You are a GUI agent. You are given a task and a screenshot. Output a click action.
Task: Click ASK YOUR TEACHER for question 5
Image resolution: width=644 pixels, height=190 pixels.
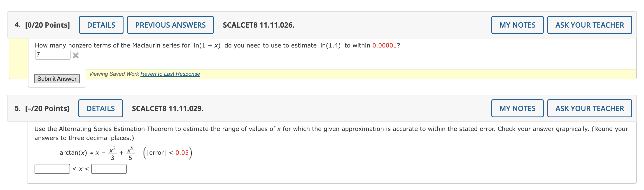pyautogui.click(x=590, y=108)
